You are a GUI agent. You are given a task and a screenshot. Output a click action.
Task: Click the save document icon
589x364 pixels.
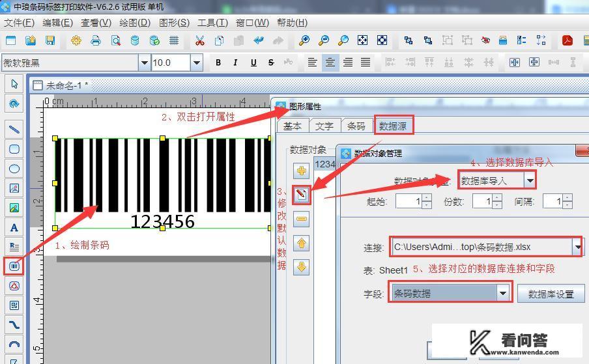pyautogui.click(x=50, y=40)
